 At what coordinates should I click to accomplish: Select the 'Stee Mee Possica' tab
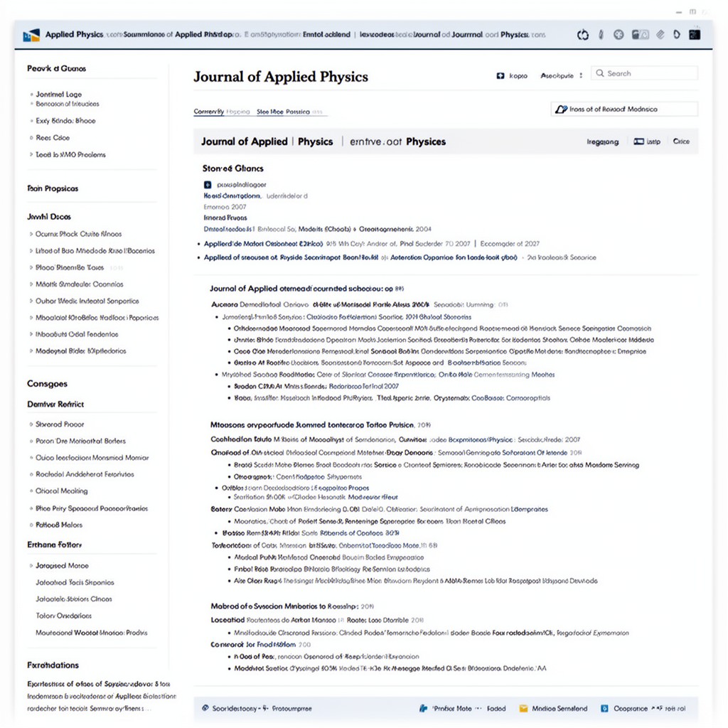click(x=283, y=112)
